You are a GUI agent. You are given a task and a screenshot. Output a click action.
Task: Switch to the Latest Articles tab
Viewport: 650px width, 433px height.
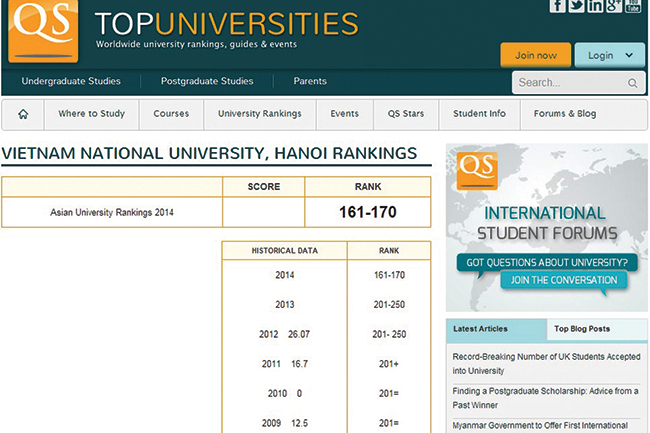pos(497,329)
